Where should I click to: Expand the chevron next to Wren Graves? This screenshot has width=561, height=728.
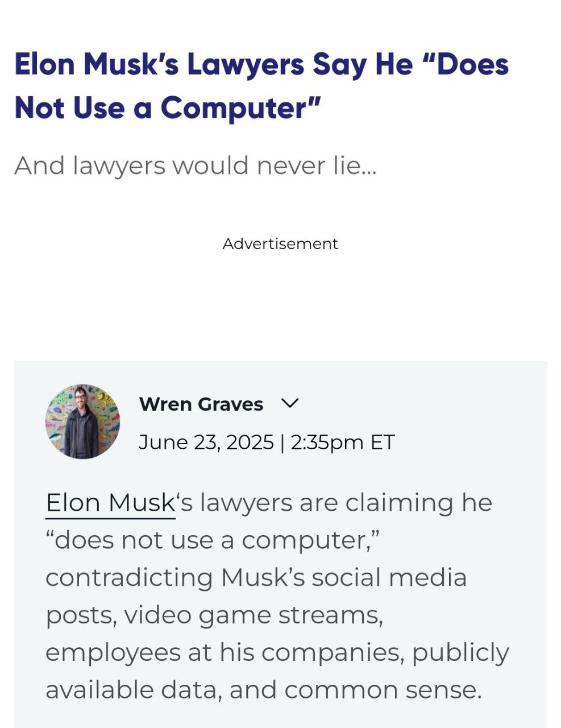[290, 403]
